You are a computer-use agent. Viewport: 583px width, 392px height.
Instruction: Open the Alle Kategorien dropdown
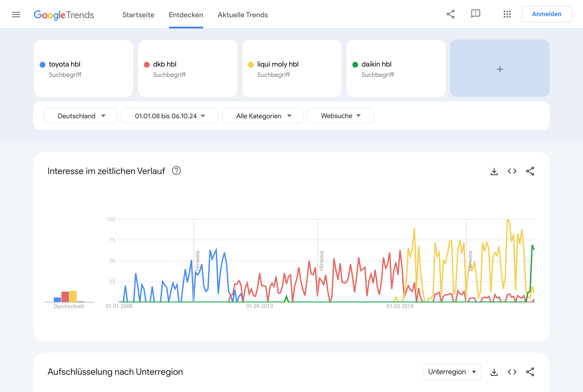coord(263,116)
